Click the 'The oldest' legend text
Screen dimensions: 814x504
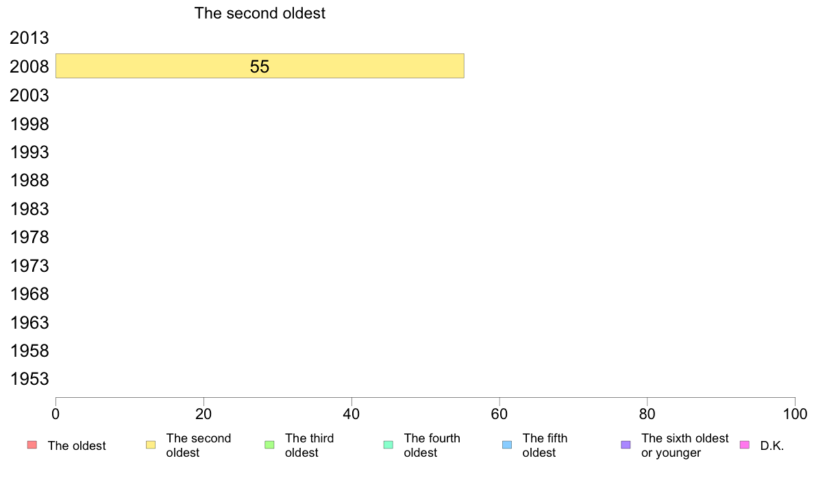click(x=77, y=446)
